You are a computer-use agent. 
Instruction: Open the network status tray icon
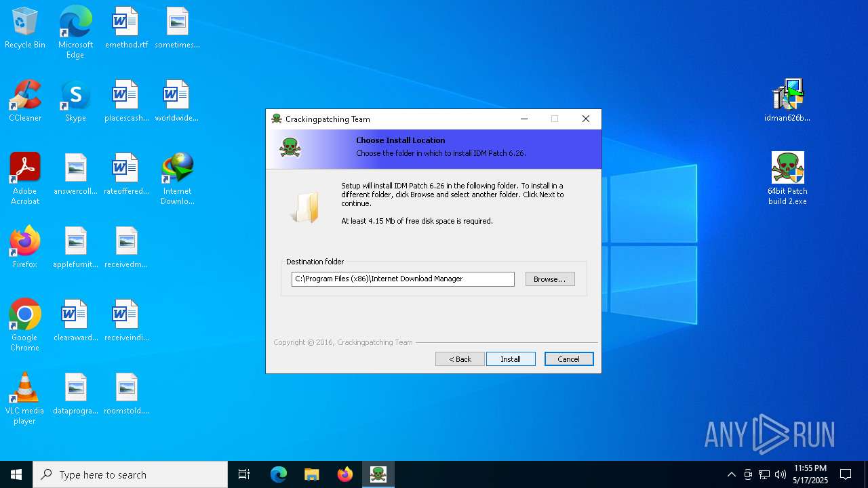(x=764, y=474)
